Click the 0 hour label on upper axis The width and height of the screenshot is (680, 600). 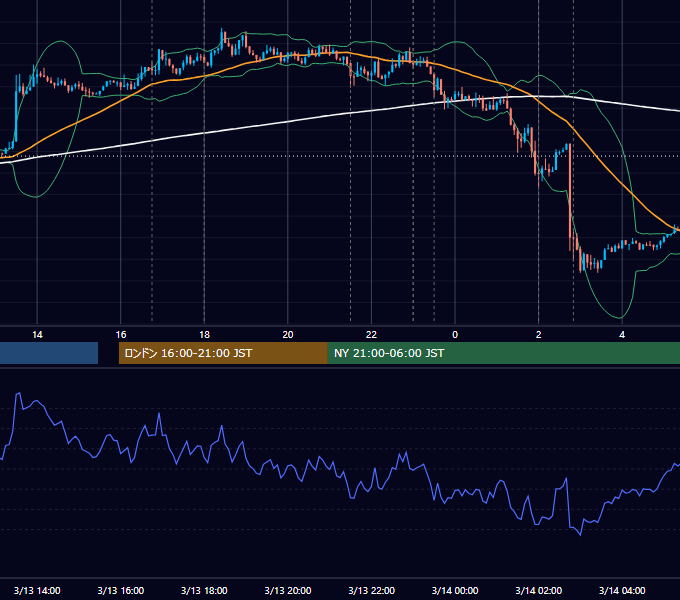[x=455, y=335]
